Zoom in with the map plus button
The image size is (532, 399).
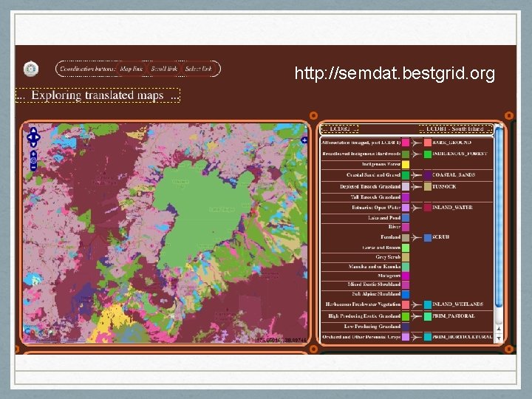point(33,154)
